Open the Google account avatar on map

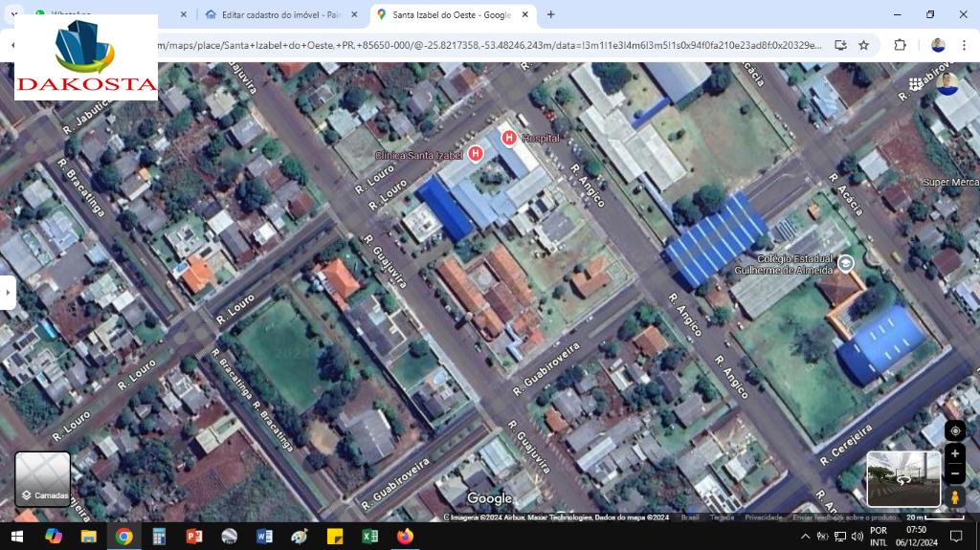tap(947, 84)
